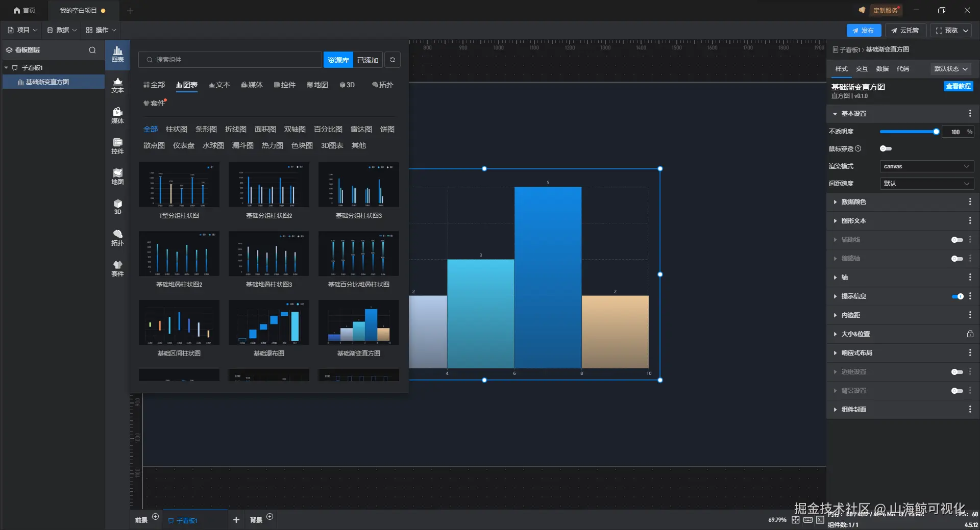Open the 操作 menu dropdown

click(x=101, y=30)
